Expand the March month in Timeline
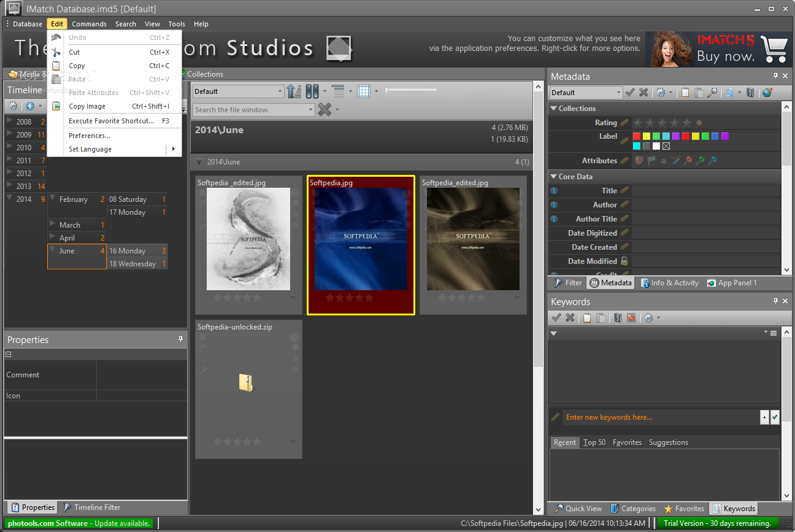The height and width of the screenshot is (532, 795). [x=53, y=224]
